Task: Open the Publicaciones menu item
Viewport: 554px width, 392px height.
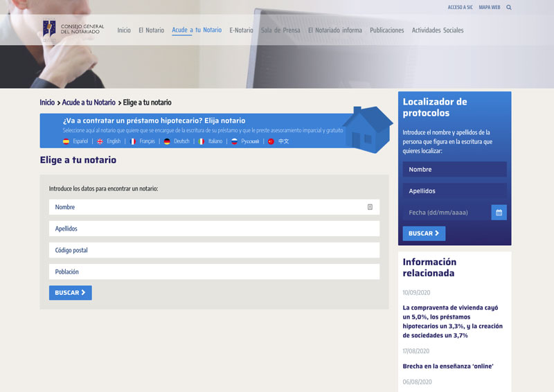Action: tap(387, 30)
